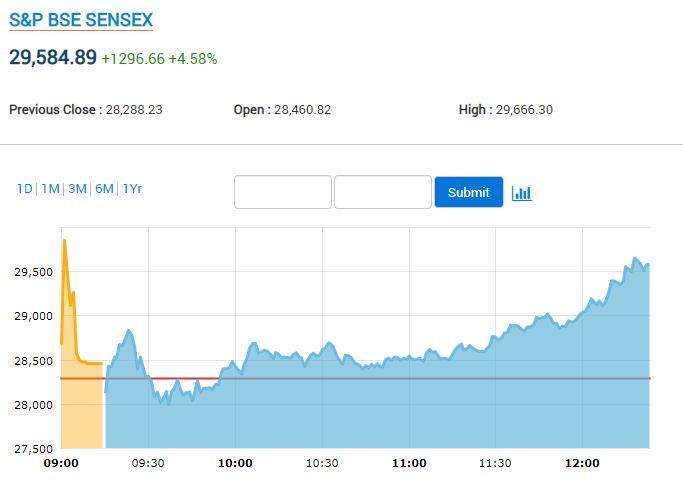Select the 1D time range
The height and width of the screenshot is (491, 683).
click(24, 189)
